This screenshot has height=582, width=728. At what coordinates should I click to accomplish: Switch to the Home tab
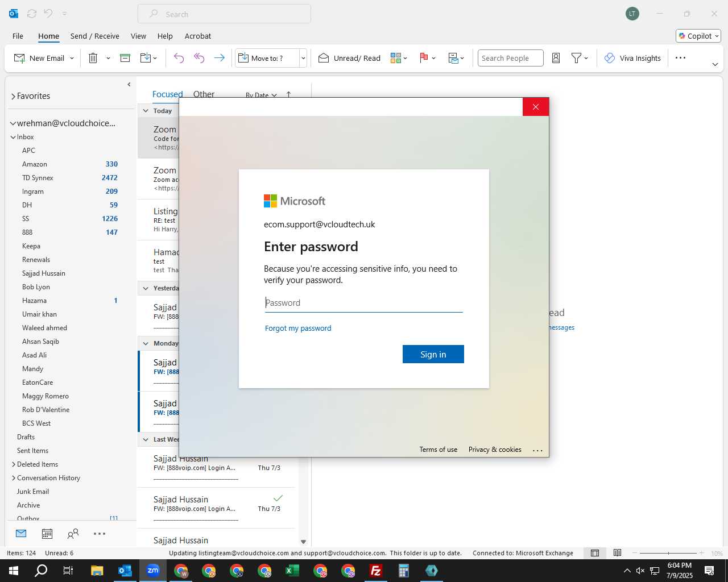coord(48,36)
